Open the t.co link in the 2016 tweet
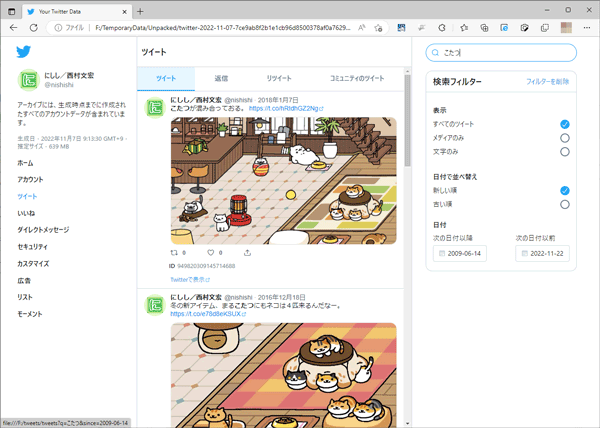Viewport: 600px width, 428px height. pos(208,314)
